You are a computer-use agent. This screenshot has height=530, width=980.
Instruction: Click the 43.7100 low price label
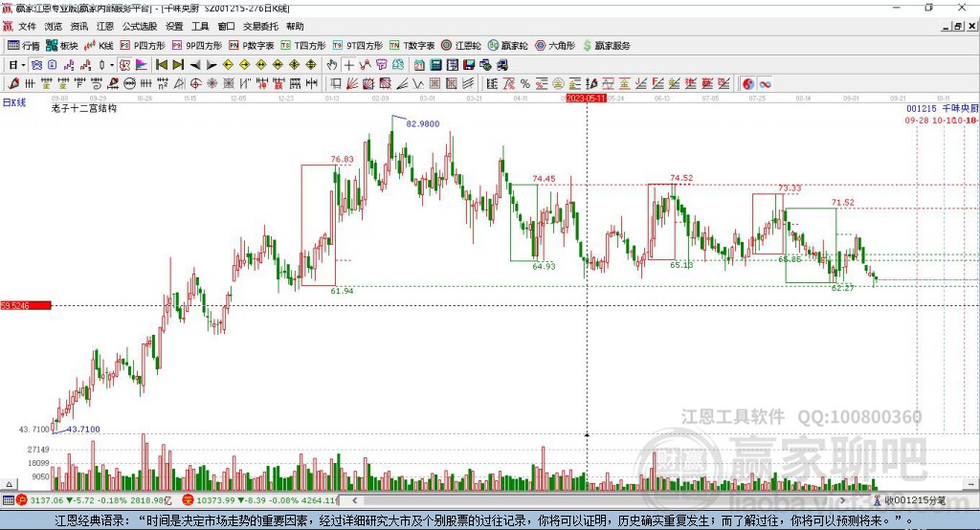pyautogui.click(x=83, y=430)
